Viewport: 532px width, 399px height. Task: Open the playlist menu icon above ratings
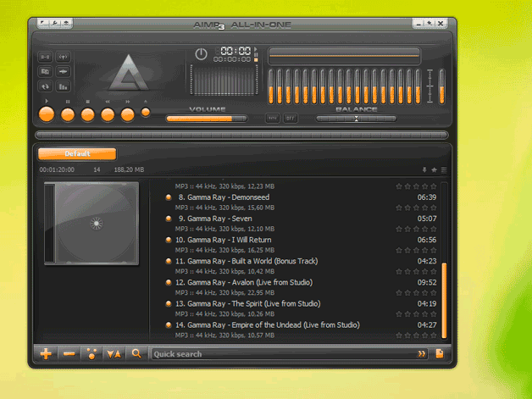click(x=443, y=169)
